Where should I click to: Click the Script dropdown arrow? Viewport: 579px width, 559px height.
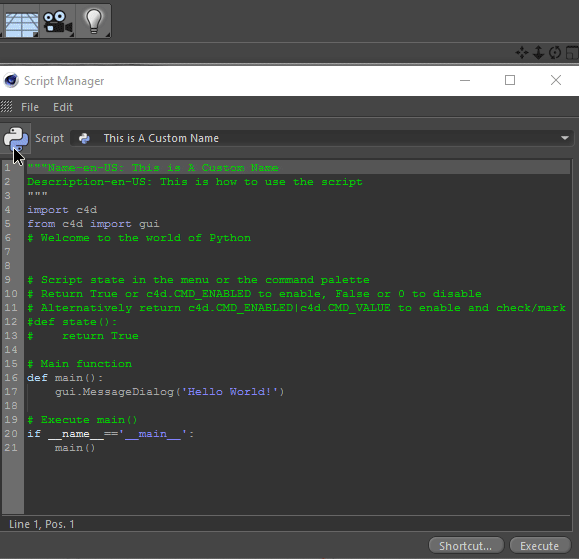click(564, 138)
